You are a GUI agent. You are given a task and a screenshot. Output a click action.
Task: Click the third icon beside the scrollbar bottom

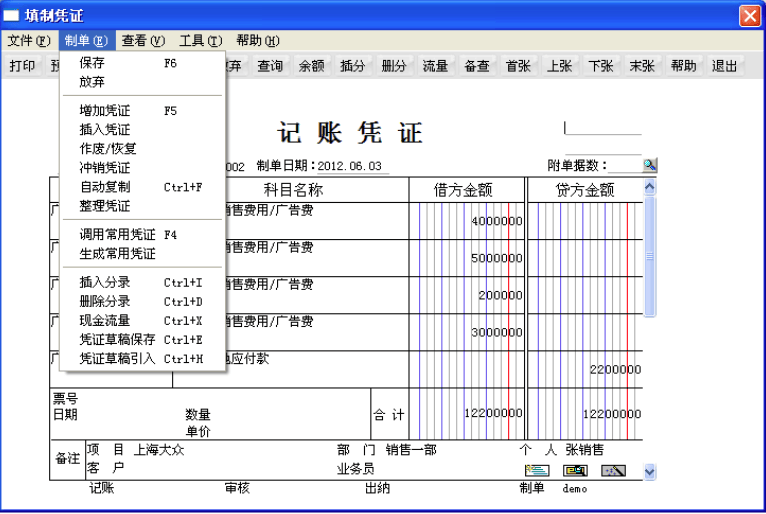(x=613, y=471)
